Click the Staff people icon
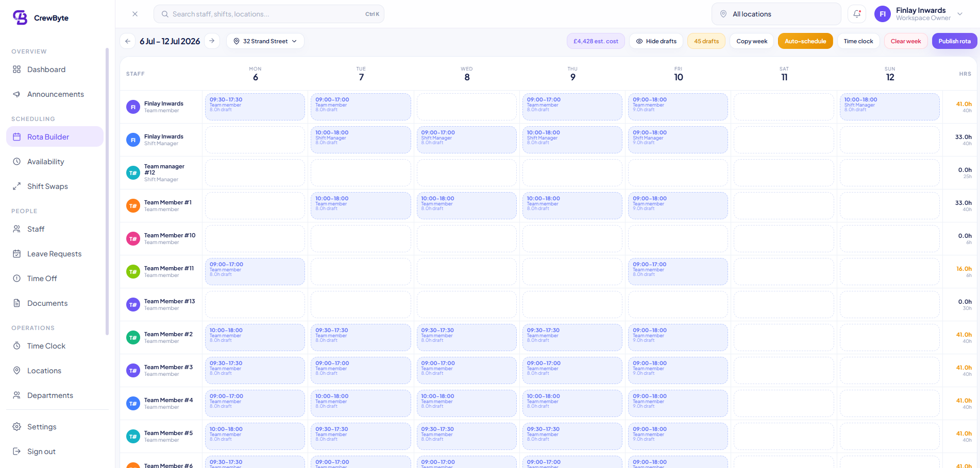Screen dimensions: 980x468 [x=17, y=229]
